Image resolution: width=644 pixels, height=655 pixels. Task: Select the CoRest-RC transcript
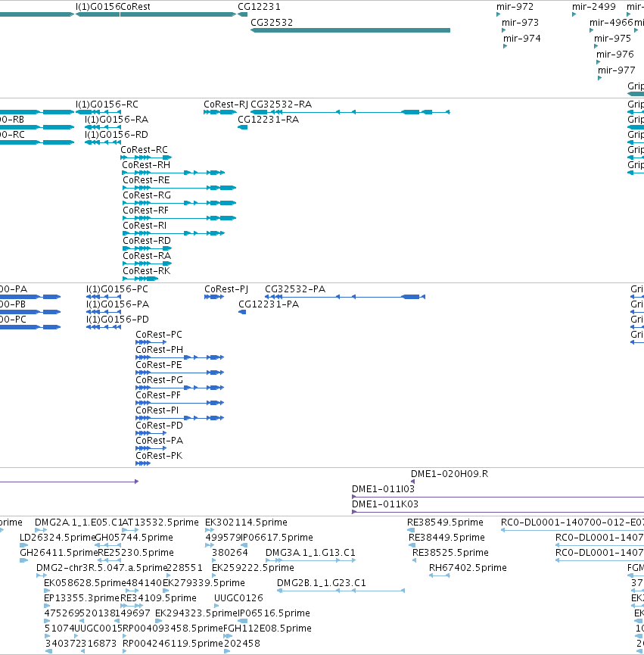[146, 158]
